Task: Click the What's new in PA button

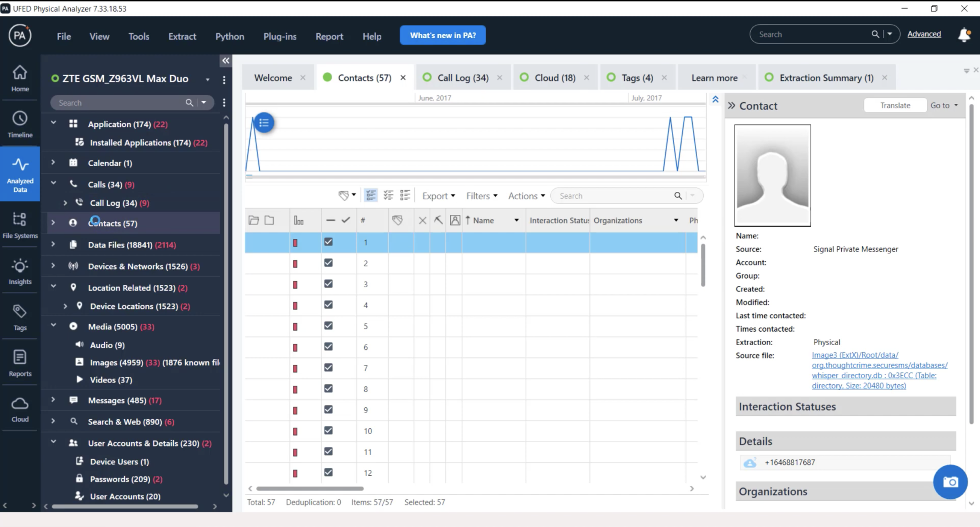Action: (x=442, y=35)
